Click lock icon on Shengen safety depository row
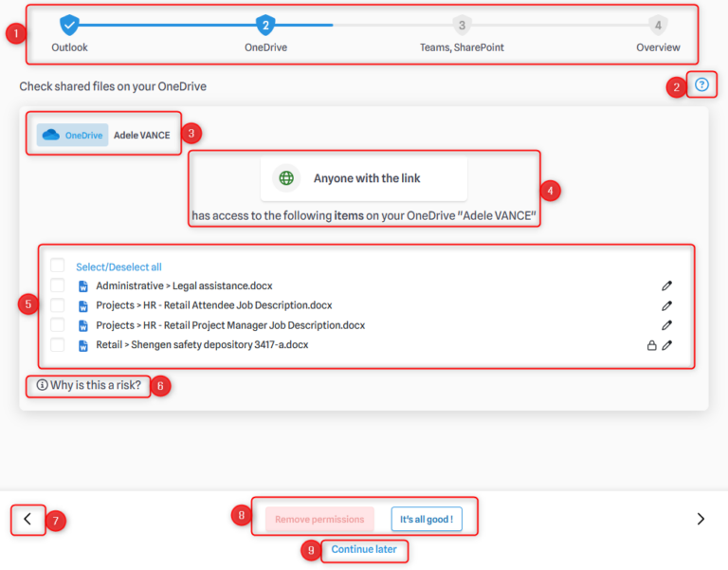 tap(652, 345)
